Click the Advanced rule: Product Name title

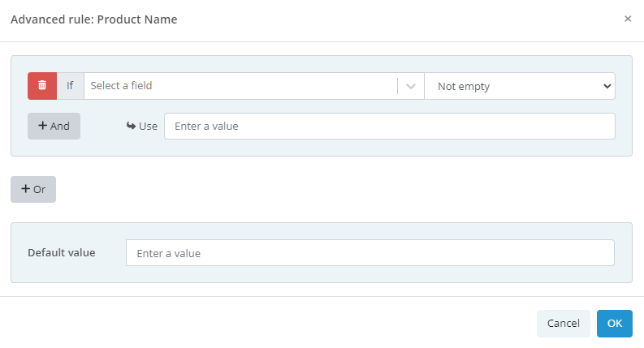point(93,19)
